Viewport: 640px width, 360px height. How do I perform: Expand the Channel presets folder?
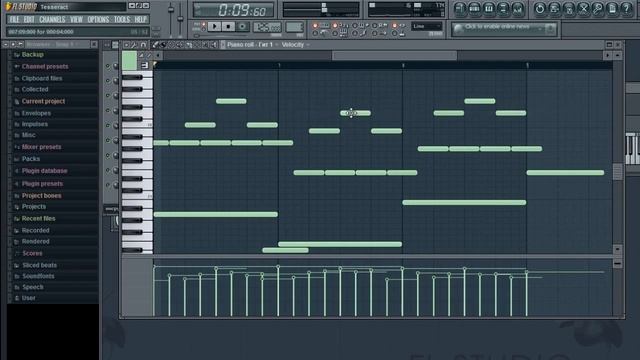[45, 67]
